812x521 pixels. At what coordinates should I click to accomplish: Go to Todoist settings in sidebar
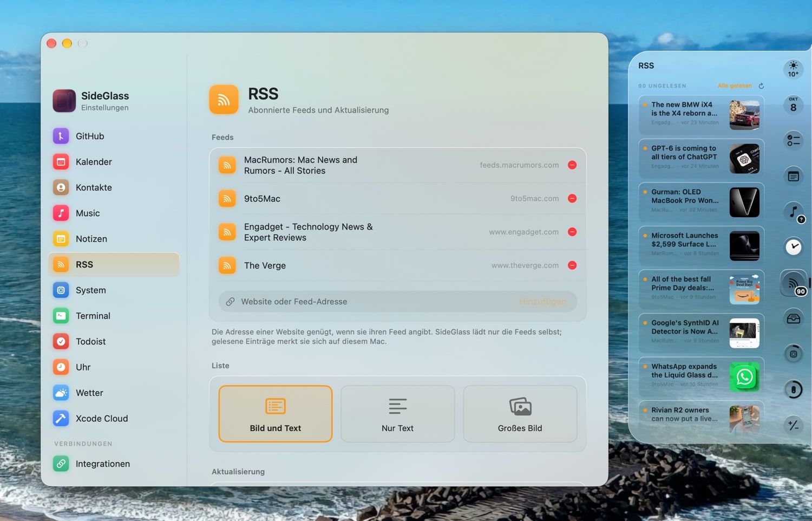(114, 342)
